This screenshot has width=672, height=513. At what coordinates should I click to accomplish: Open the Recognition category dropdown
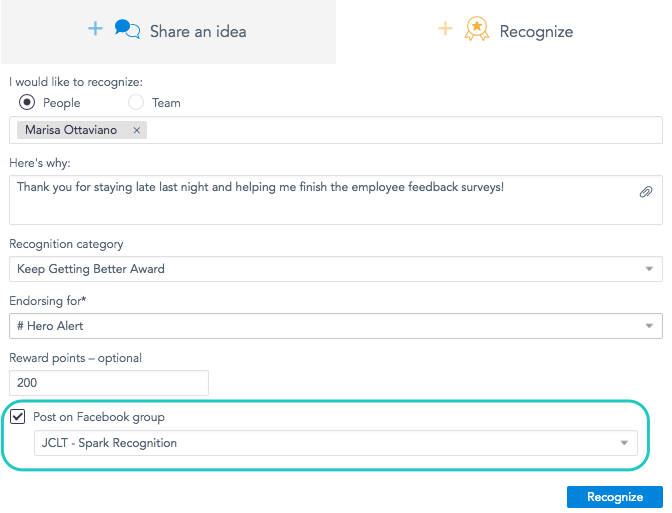[336, 269]
